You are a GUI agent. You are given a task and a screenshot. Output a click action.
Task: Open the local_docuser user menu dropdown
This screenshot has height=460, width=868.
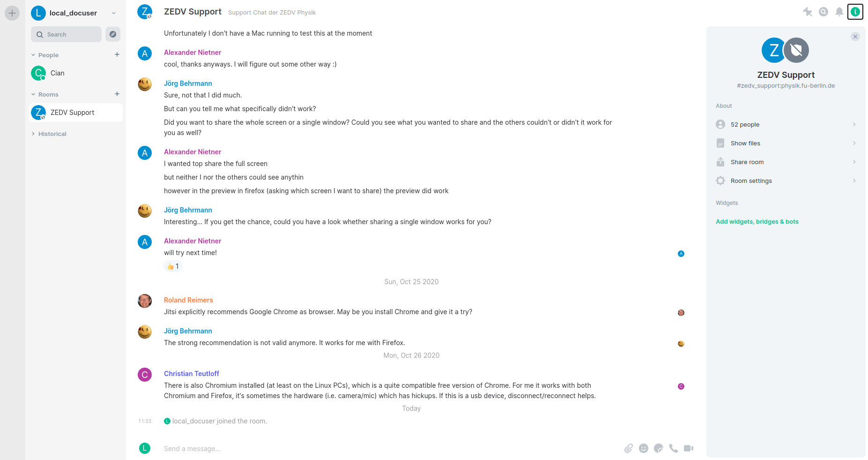tap(114, 13)
